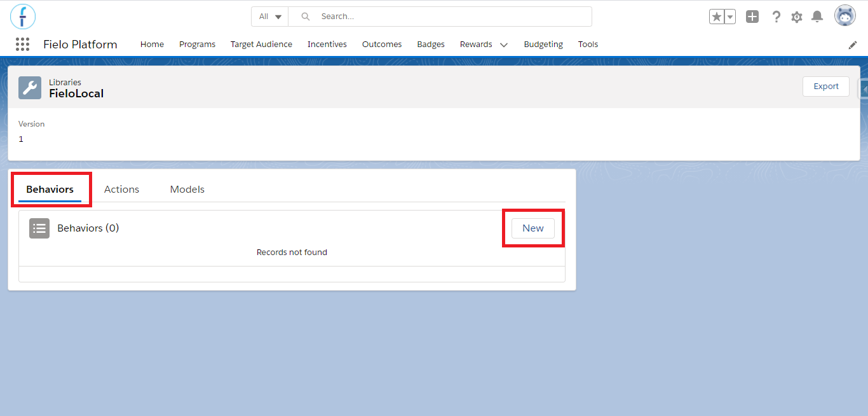Select the Behaviors tab
This screenshot has height=416, width=868.
pyautogui.click(x=50, y=190)
